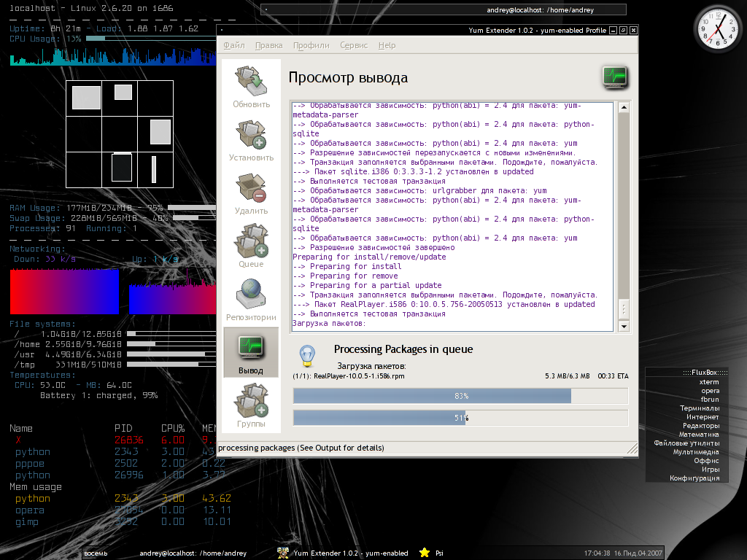747x560 pixels.
Task: Click the taskbar date and time display
Action: coord(623,553)
